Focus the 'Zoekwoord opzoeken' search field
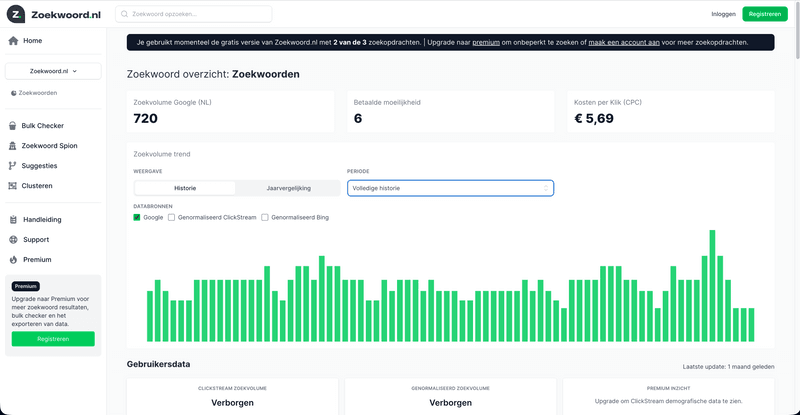This screenshot has width=800, height=415. pos(194,14)
